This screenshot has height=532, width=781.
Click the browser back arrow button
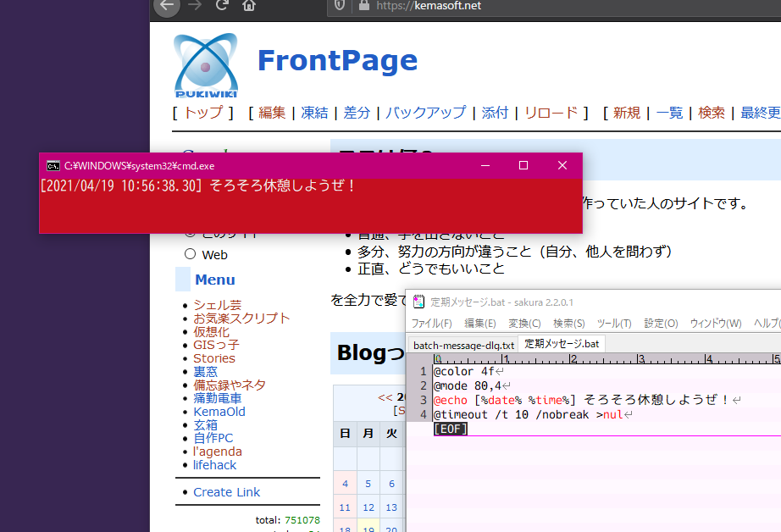click(167, 5)
